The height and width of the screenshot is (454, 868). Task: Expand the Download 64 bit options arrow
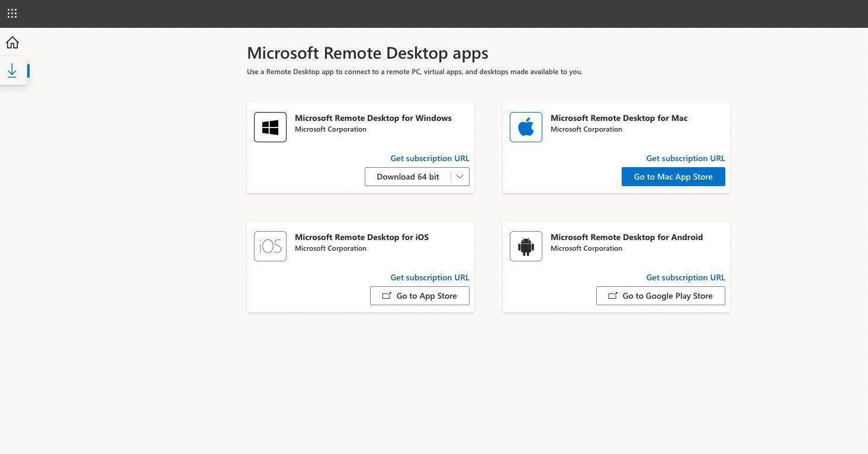coord(459,177)
